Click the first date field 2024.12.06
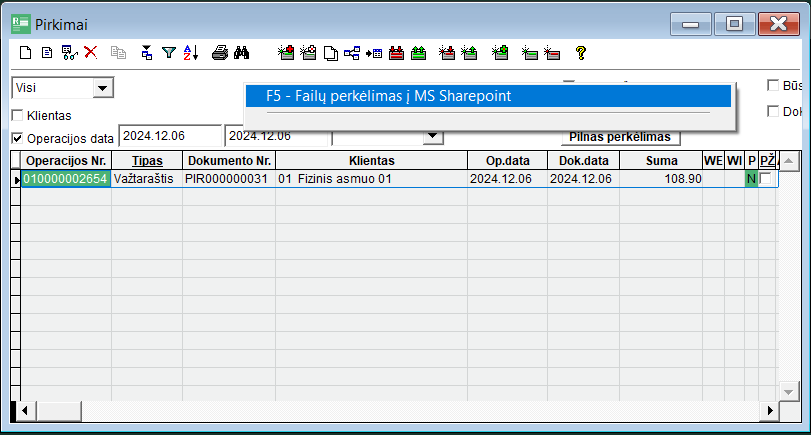This screenshot has height=435, width=811. pyautogui.click(x=170, y=136)
